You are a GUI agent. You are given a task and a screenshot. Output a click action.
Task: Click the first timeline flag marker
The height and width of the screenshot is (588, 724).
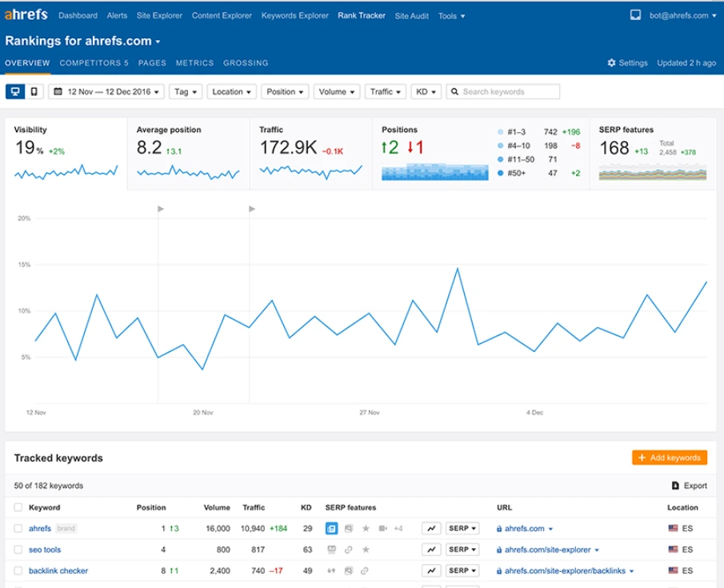pos(161,209)
